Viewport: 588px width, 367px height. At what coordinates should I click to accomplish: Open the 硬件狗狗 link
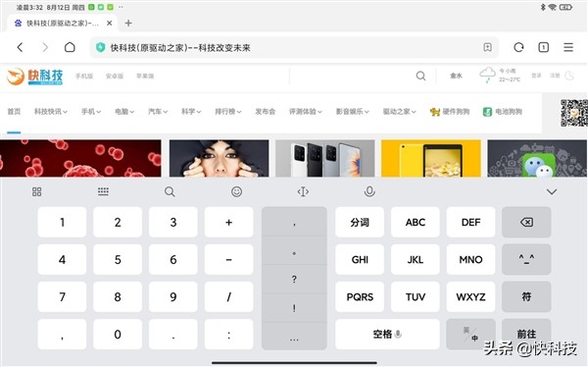click(x=450, y=112)
